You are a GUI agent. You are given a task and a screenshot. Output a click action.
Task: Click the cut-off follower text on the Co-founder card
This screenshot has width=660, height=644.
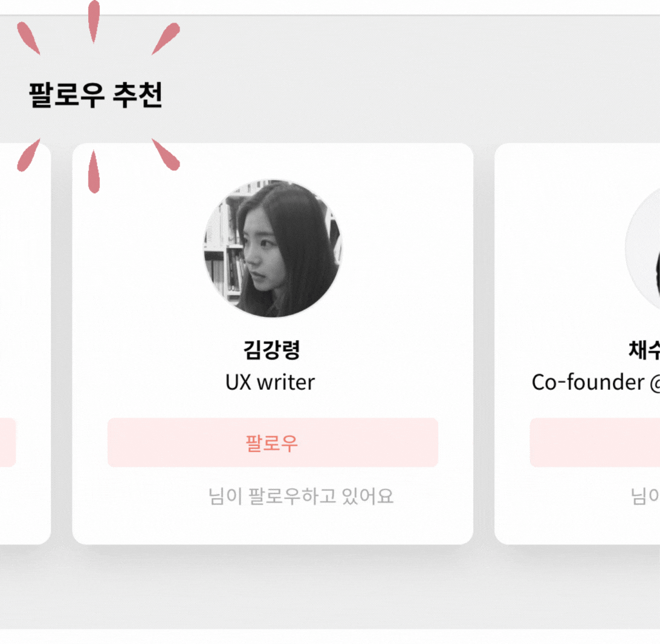pos(645,496)
